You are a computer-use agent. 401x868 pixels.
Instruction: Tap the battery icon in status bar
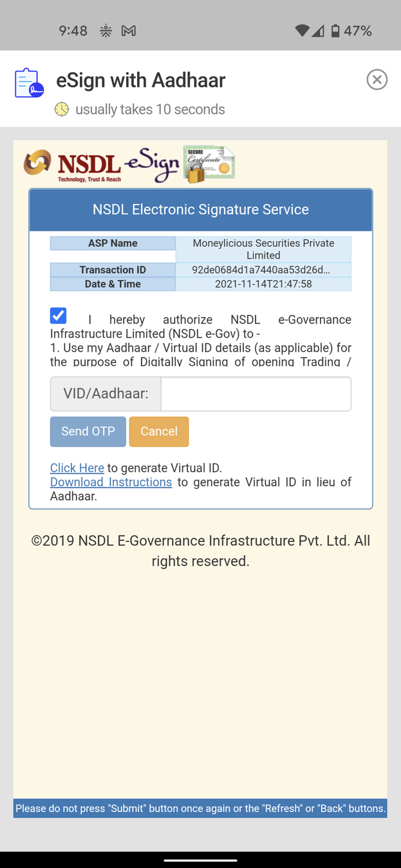pos(335,31)
